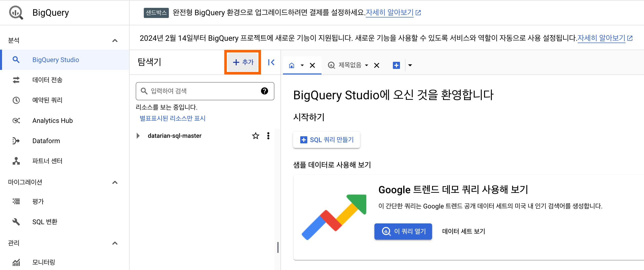Click 이 쿼리 열기 button
The width and height of the screenshot is (644, 270).
pyautogui.click(x=403, y=231)
